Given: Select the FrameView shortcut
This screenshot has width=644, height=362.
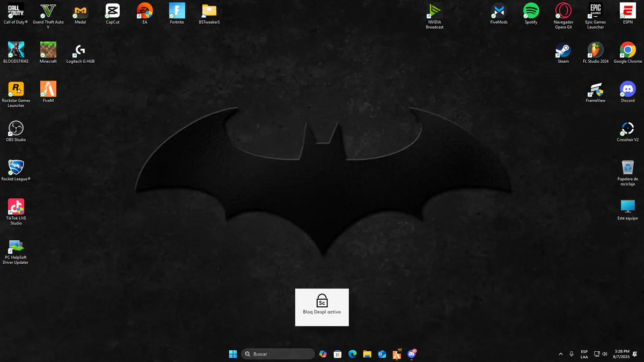Looking at the screenshot, I should click(x=596, y=92).
